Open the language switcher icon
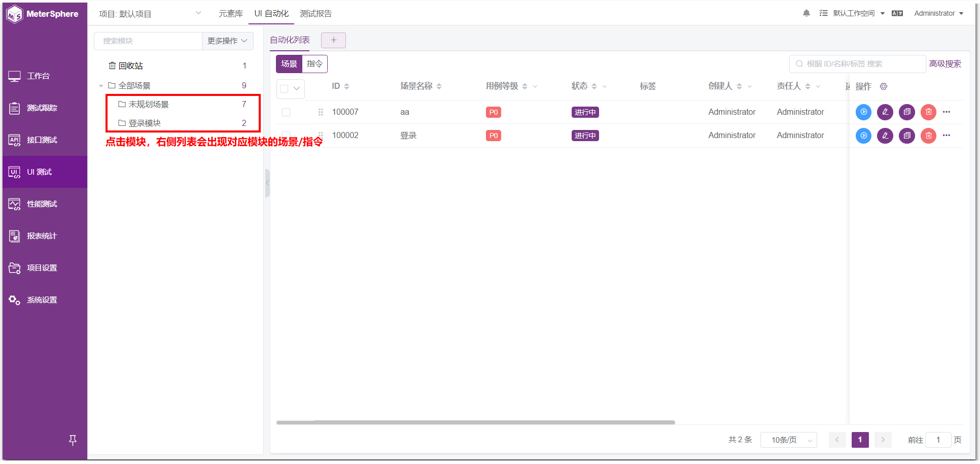 point(897,13)
